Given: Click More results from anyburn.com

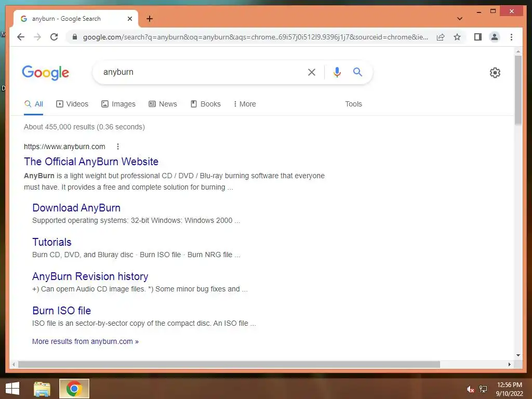Looking at the screenshot, I should (x=85, y=341).
